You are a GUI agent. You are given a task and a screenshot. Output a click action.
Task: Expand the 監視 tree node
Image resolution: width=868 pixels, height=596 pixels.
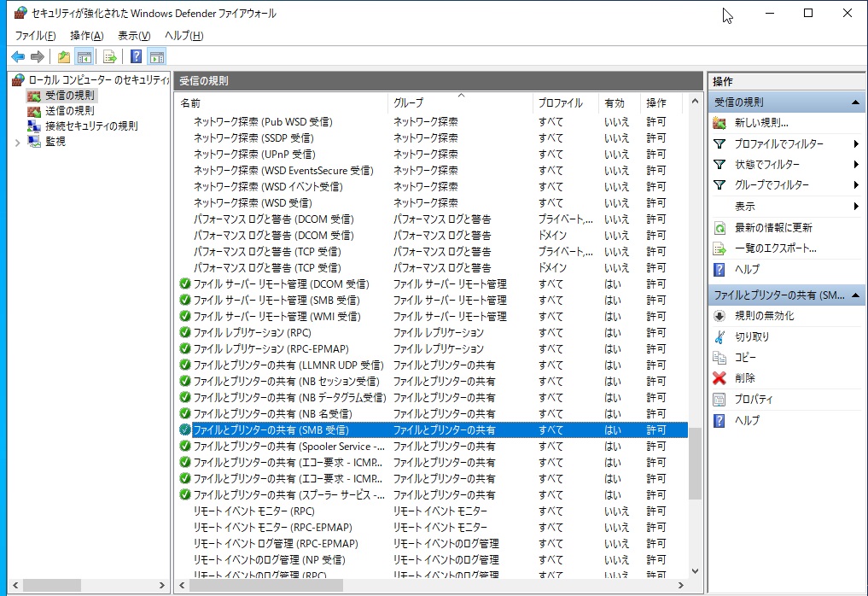click(18, 143)
